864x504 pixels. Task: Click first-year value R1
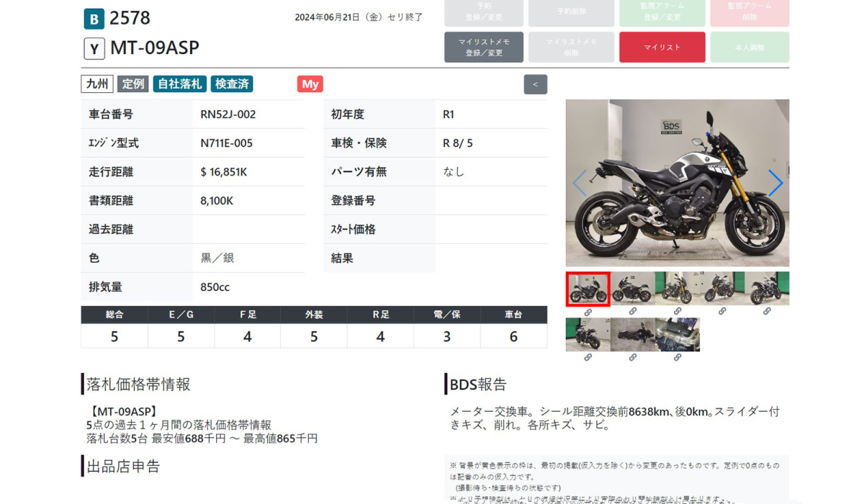pyautogui.click(x=449, y=114)
